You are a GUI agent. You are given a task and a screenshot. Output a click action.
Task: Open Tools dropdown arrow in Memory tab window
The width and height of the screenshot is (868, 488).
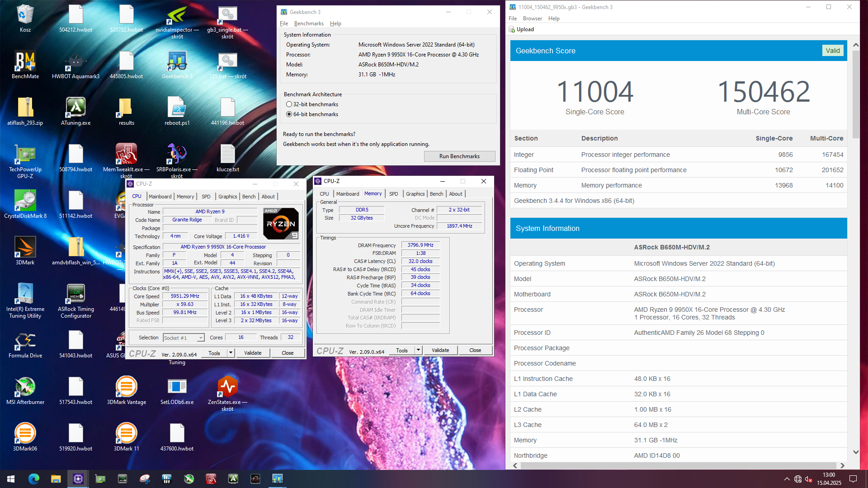pyautogui.click(x=418, y=350)
